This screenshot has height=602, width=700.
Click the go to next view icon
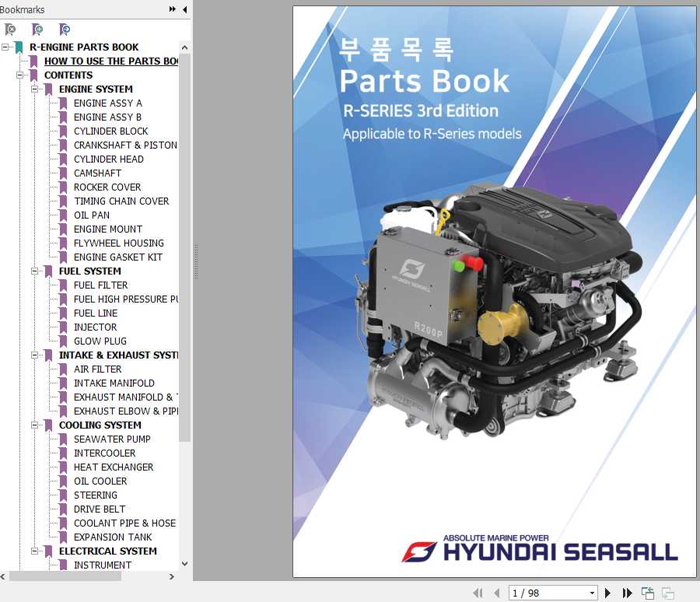pyautogui.click(x=668, y=593)
